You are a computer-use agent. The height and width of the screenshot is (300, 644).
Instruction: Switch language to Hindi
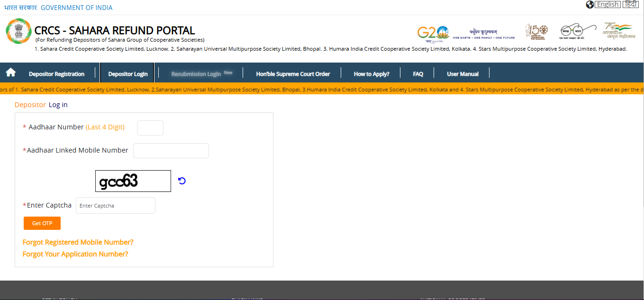(630, 4)
